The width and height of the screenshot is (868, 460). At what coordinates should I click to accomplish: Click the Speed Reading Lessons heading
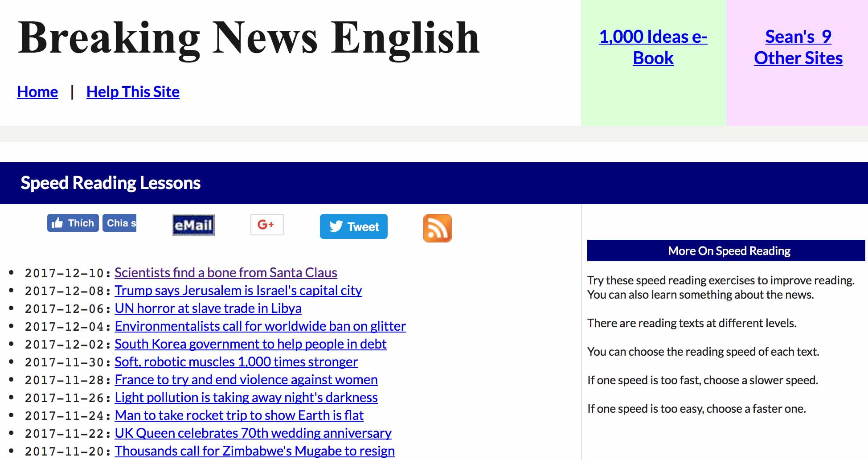[111, 183]
